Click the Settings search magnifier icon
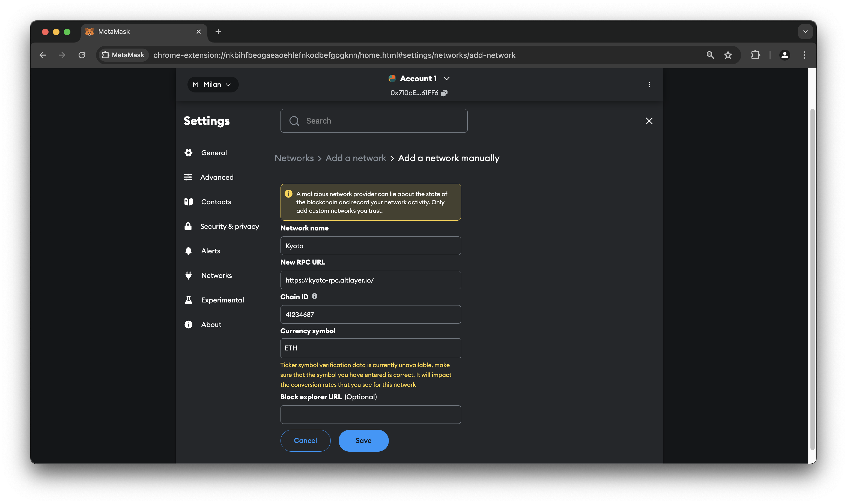Image resolution: width=847 pixels, height=504 pixels. pyautogui.click(x=294, y=121)
